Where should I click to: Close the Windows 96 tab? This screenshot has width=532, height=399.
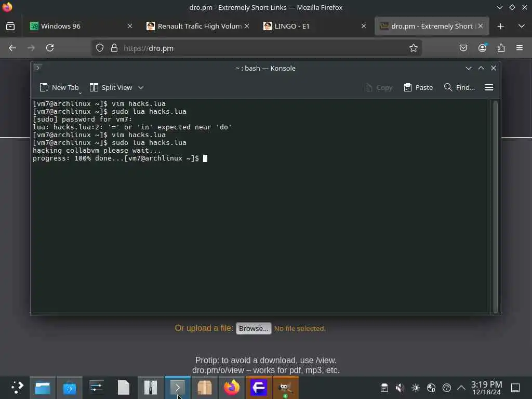click(129, 26)
